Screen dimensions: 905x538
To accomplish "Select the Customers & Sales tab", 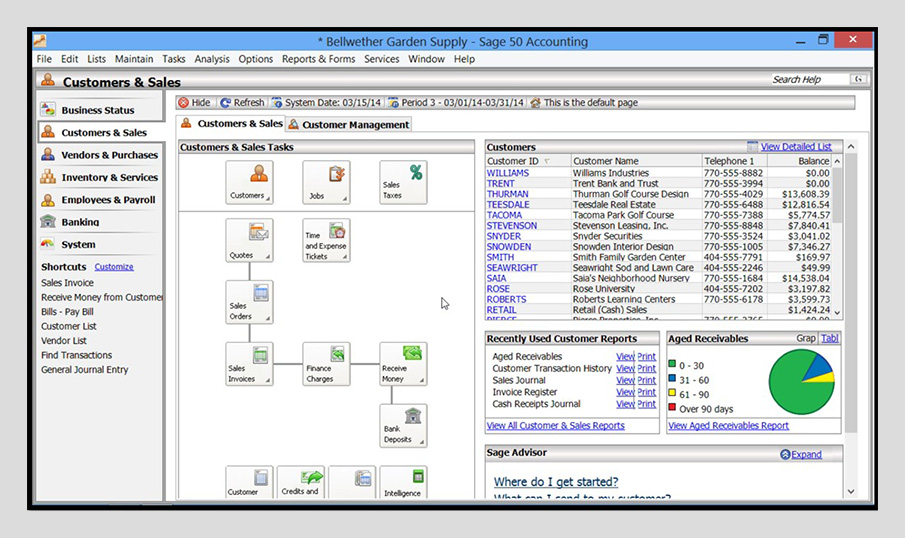I will (231, 124).
